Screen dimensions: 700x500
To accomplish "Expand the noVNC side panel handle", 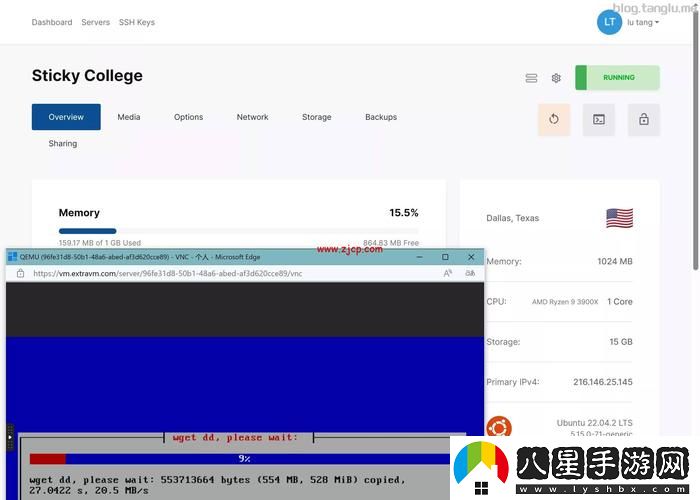I will (10, 437).
